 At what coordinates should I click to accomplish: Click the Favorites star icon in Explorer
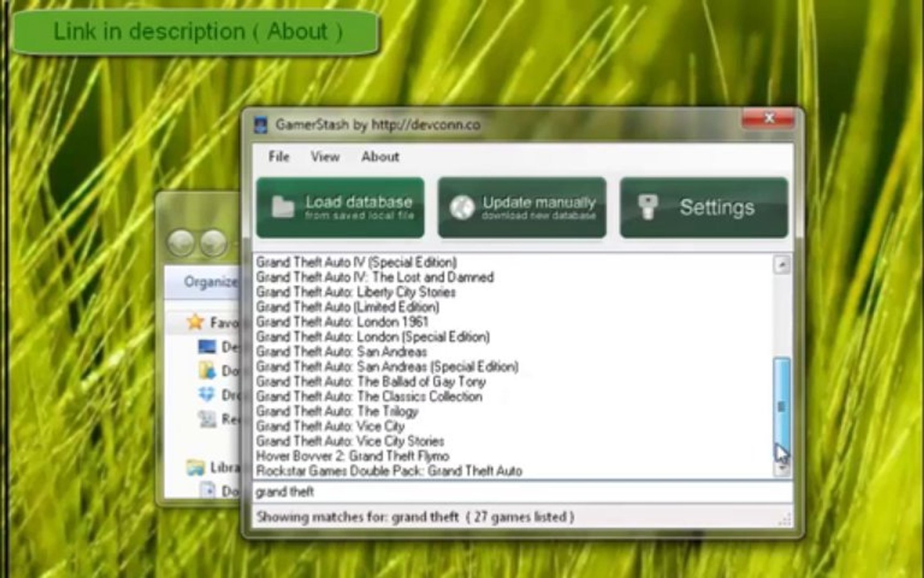pos(195,322)
